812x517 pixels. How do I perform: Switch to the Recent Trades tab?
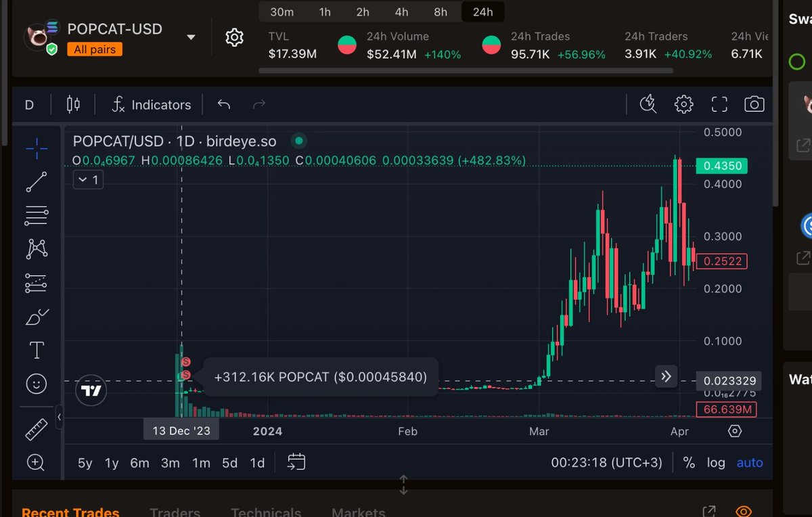[70, 512]
